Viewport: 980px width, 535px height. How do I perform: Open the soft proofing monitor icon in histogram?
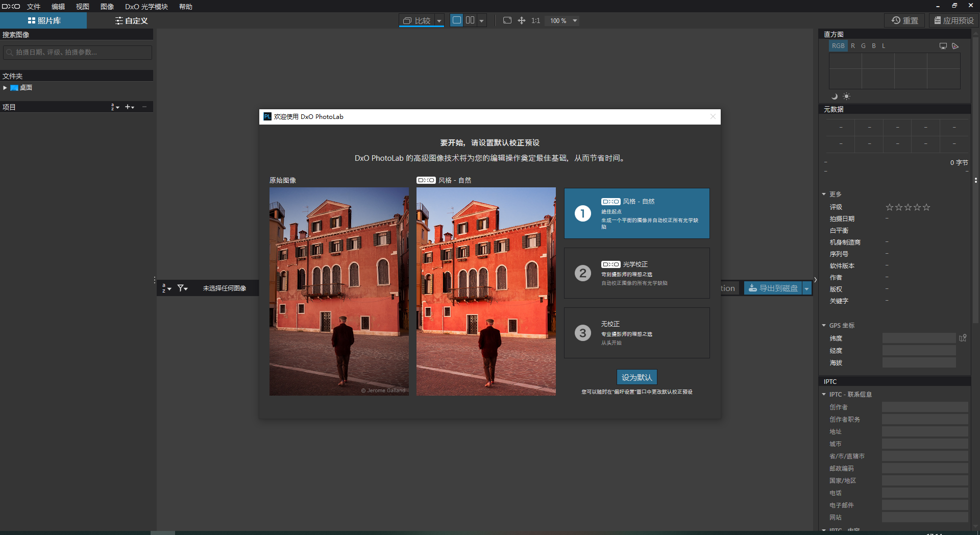coord(943,46)
